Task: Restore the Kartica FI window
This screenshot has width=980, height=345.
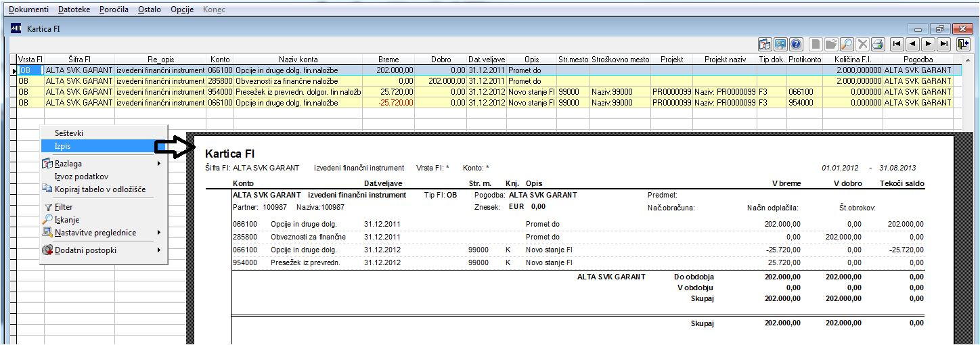Action: point(940,29)
